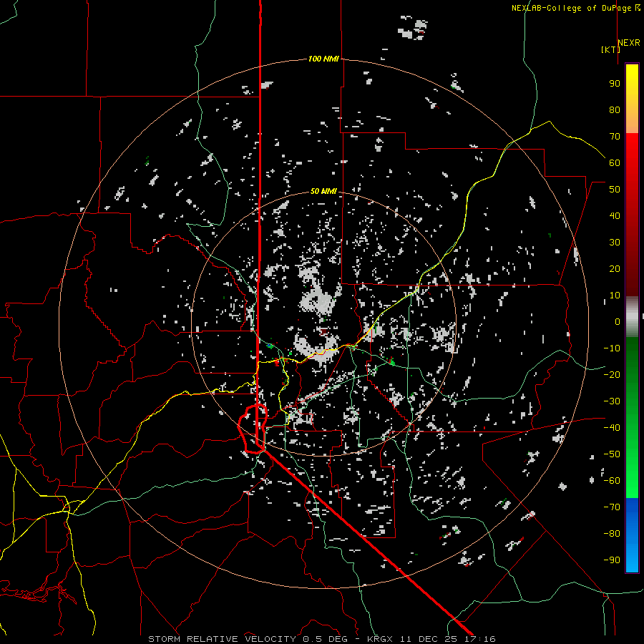Click the 100 NMI range ring label
Screen dimensions: 644x644
coord(323,59)
